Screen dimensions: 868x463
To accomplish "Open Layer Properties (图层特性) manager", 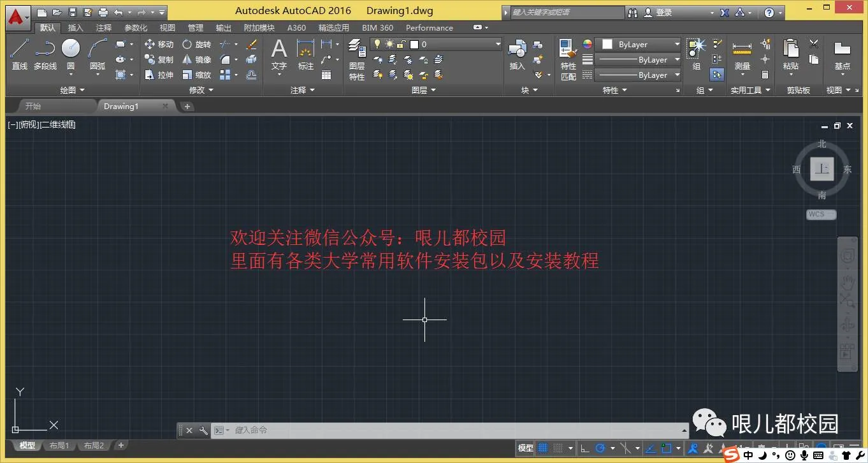I will click(357, 59).
